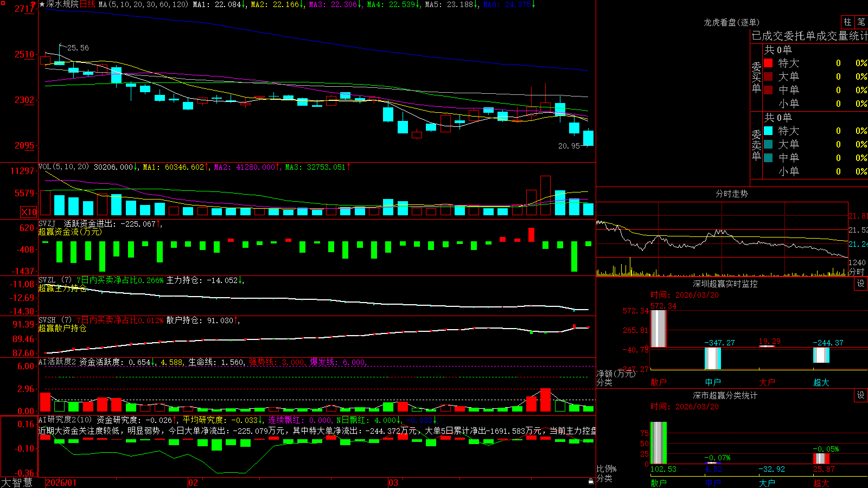Viewport: 868px width, 488px height.
Task: Click the SVSH (7) indicator label
Action: [x=55, y=320]
